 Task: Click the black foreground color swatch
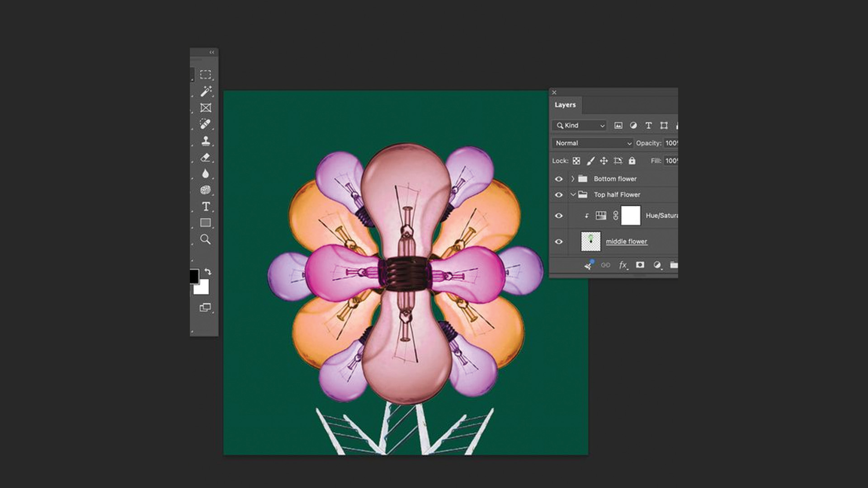[x=194, y=276]
